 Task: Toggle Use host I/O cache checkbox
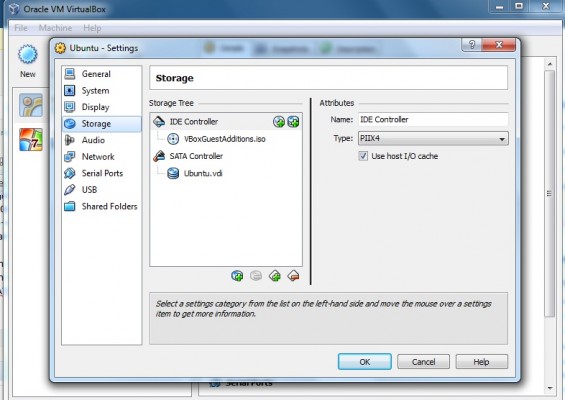(363, 156)
